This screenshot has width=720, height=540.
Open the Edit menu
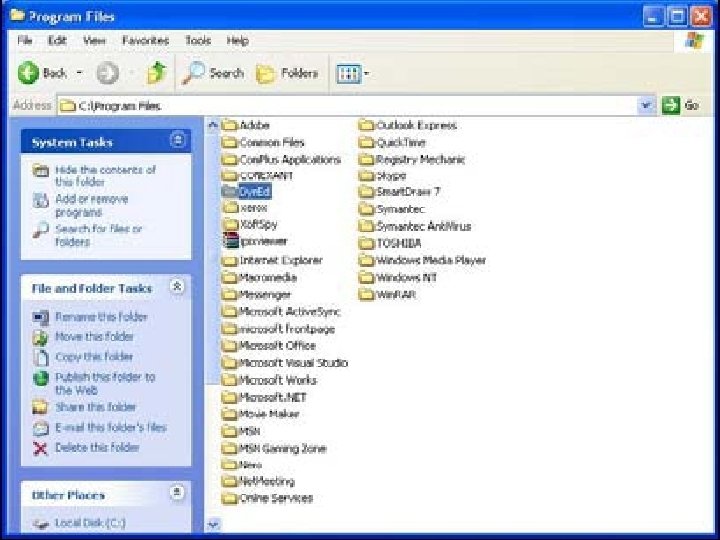[57, 40]
